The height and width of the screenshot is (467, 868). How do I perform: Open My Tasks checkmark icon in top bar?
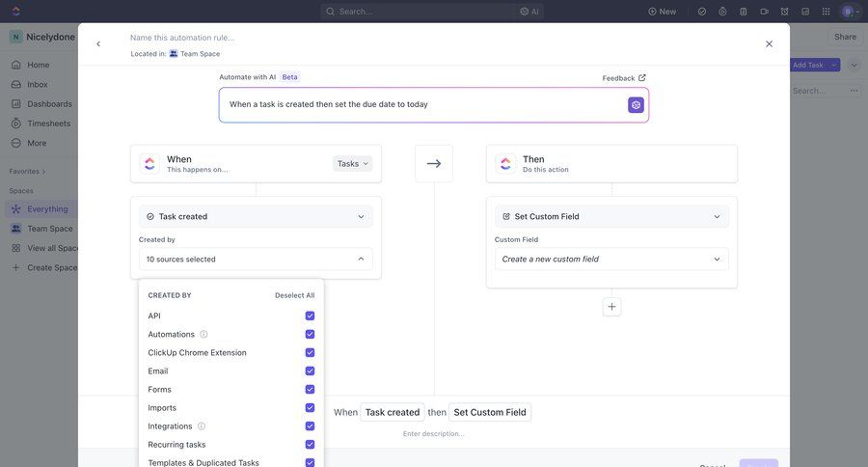click(702, 11)
